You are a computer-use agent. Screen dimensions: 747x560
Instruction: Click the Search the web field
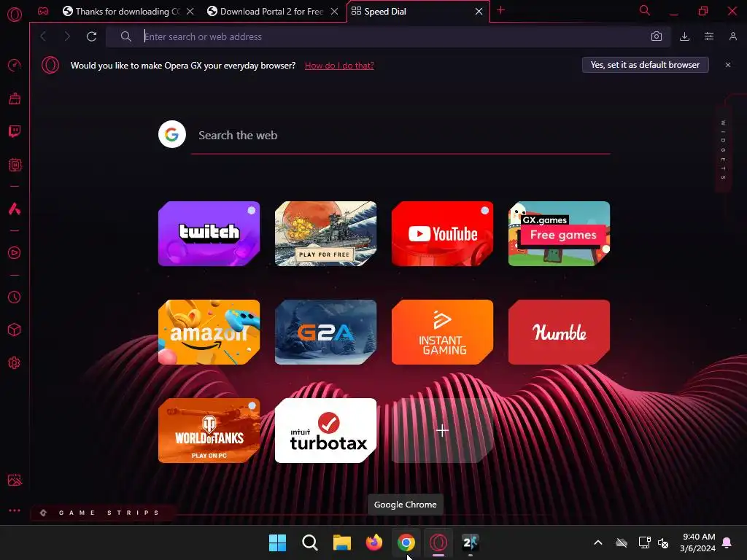(400, 135)
